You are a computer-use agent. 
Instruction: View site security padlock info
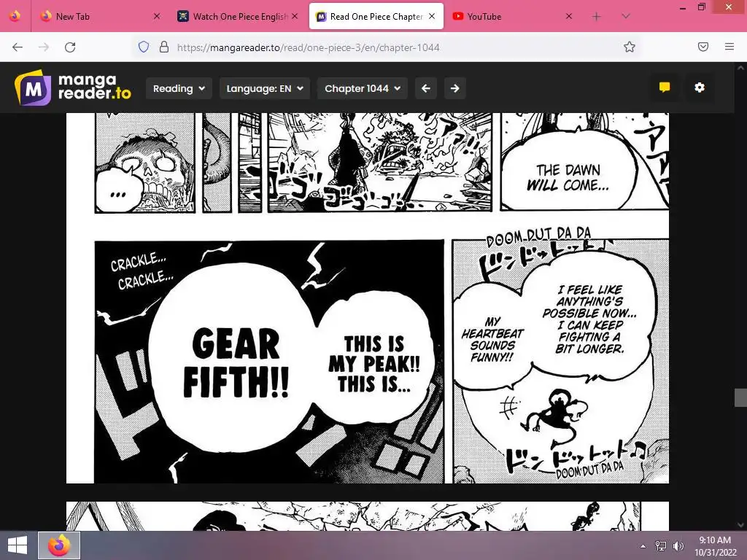[164, 47]
